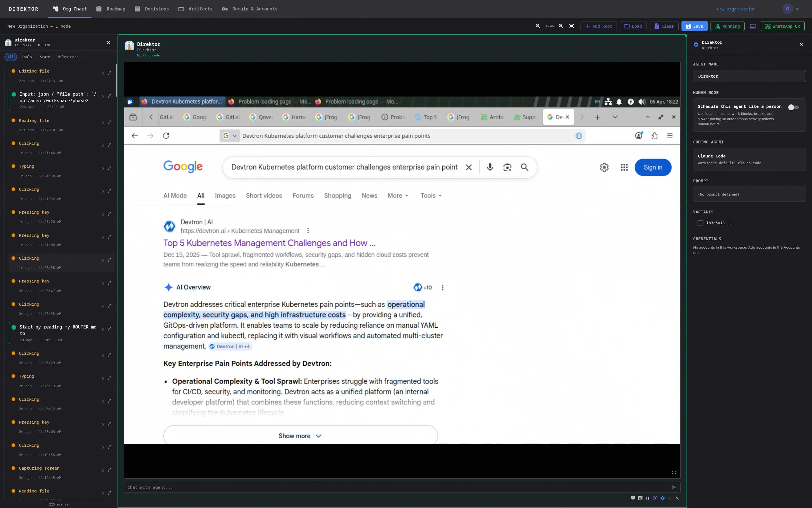
Task: Zoom in the org chart canvas
Action: pos(561,26)
